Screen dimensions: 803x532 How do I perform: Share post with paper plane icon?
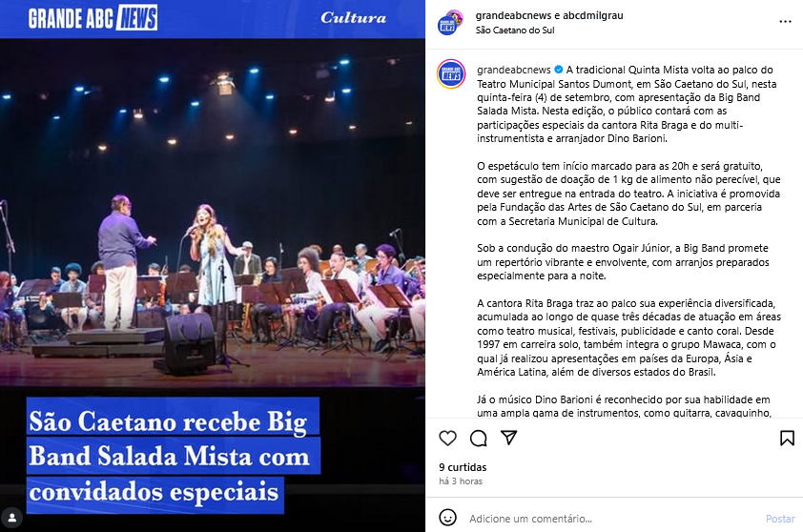508,438
